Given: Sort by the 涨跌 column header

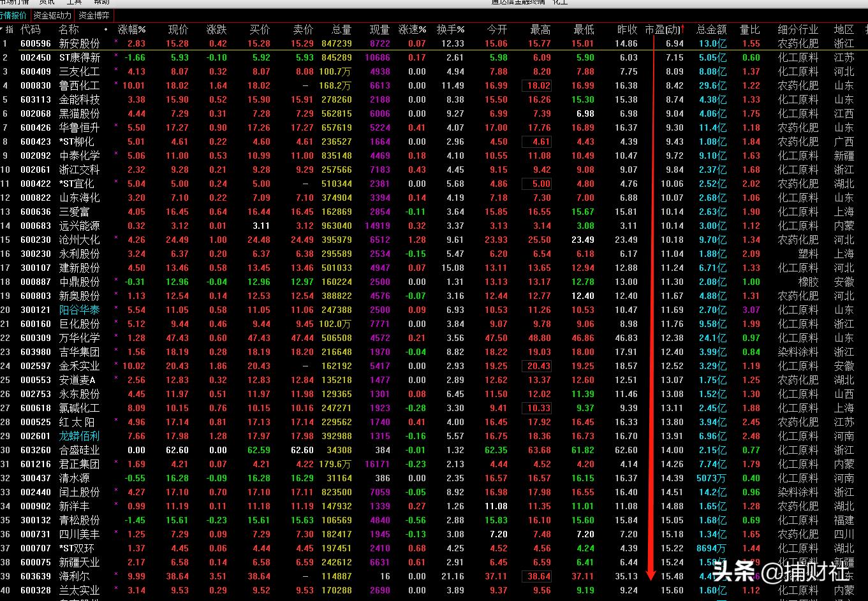Looking at the screenshot, I should [216, 29].
